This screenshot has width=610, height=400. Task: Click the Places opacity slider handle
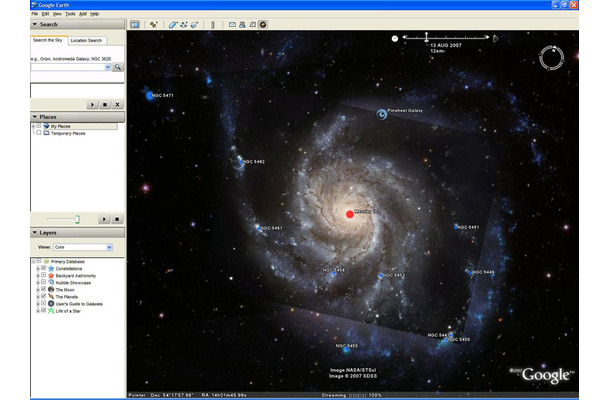point(77,219)
